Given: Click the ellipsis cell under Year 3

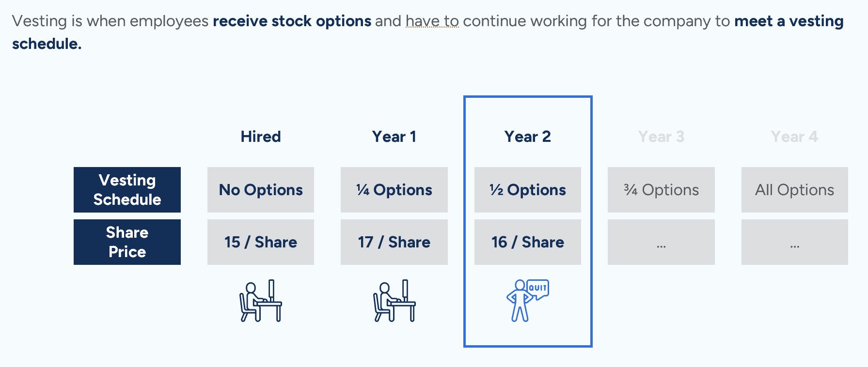Looking at the screenshot, I should [x=661, y=242].
